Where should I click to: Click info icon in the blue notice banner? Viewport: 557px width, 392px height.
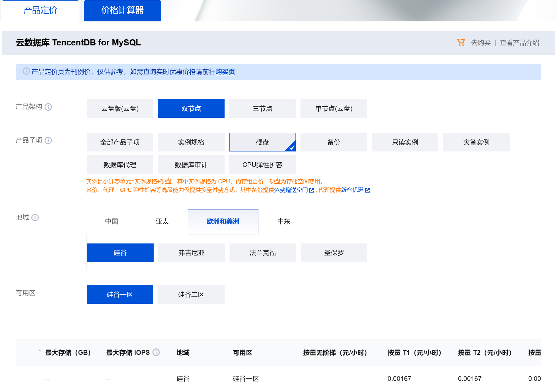pyautogui.click(x=26, y=71)
